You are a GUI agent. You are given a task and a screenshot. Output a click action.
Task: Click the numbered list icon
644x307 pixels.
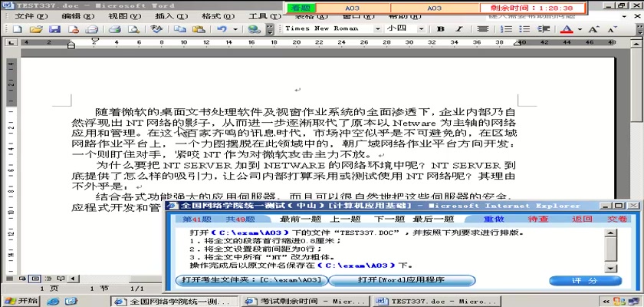508,28
